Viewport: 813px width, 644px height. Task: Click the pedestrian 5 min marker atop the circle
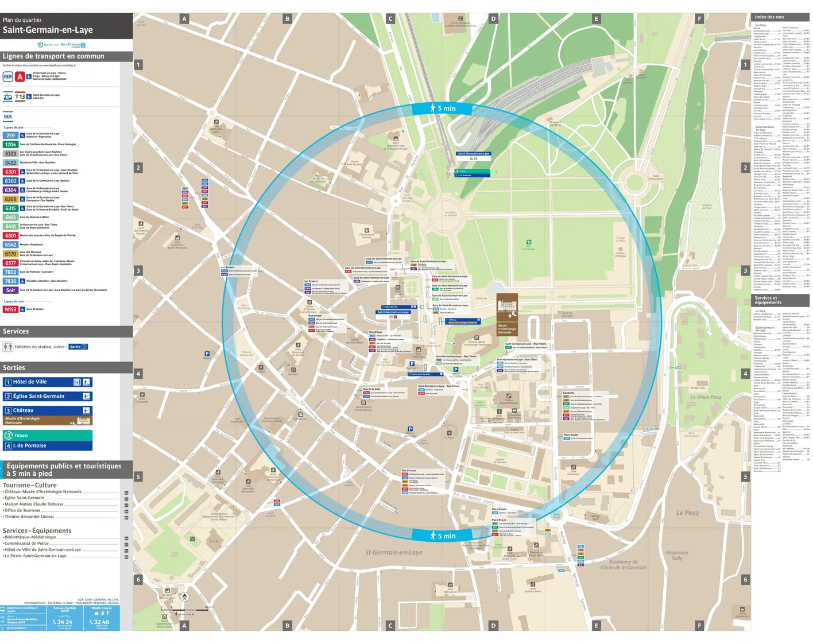pos(443,108)
